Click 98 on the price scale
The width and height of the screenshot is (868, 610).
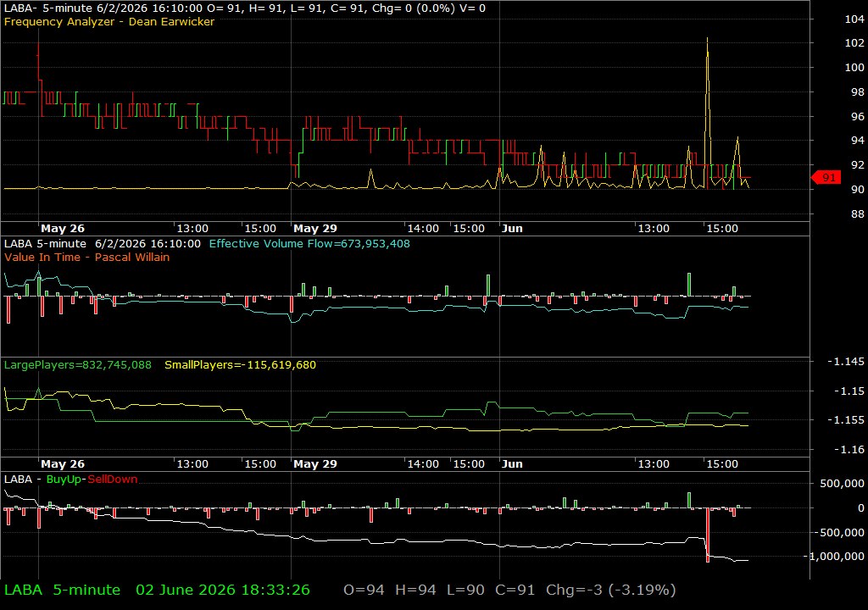click(858, 92)
